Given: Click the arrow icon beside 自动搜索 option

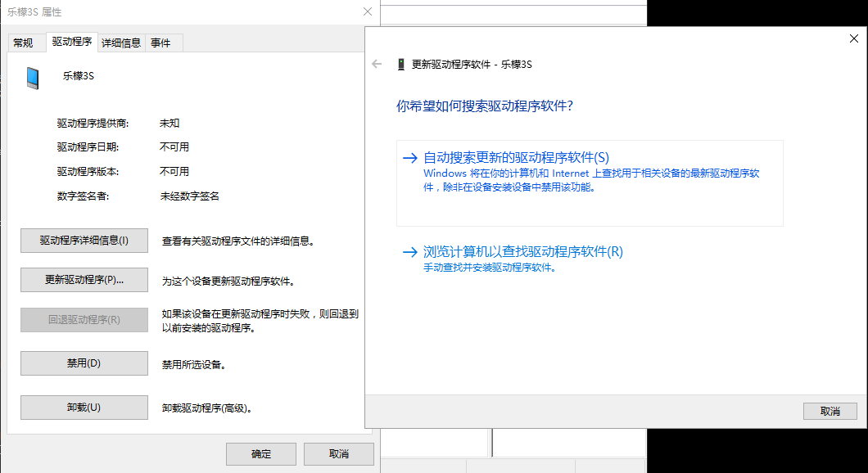Looking at the screenshot, I should pyautogui.click(x=410, y=158).
